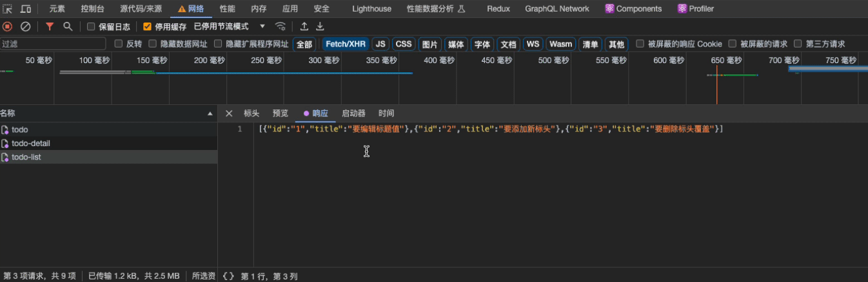
Task: Filter by JS type
Action: [381, 44]
